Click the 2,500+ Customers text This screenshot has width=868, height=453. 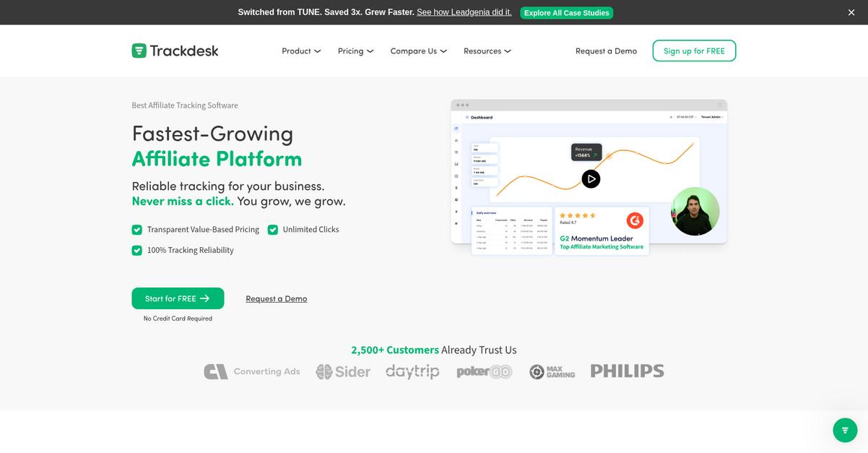point(395,350)
